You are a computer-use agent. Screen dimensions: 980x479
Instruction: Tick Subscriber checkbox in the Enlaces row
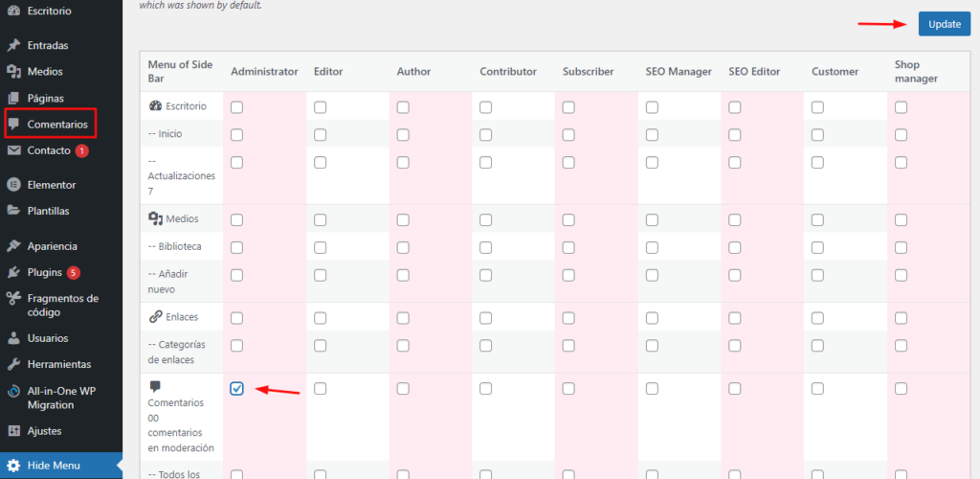pyautogui.click(x=568, y=317)
